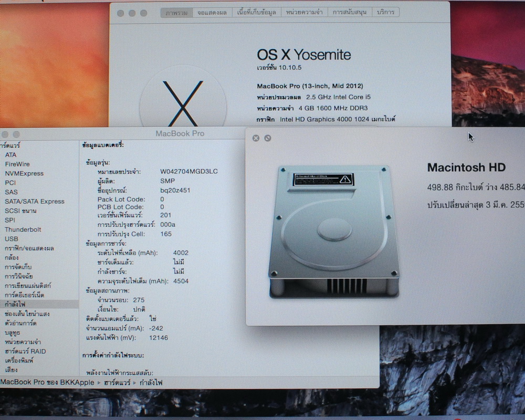Select Thunderbolt in the sidebar
This screenshot has width=525, height=420.
[x=23, y=229]
